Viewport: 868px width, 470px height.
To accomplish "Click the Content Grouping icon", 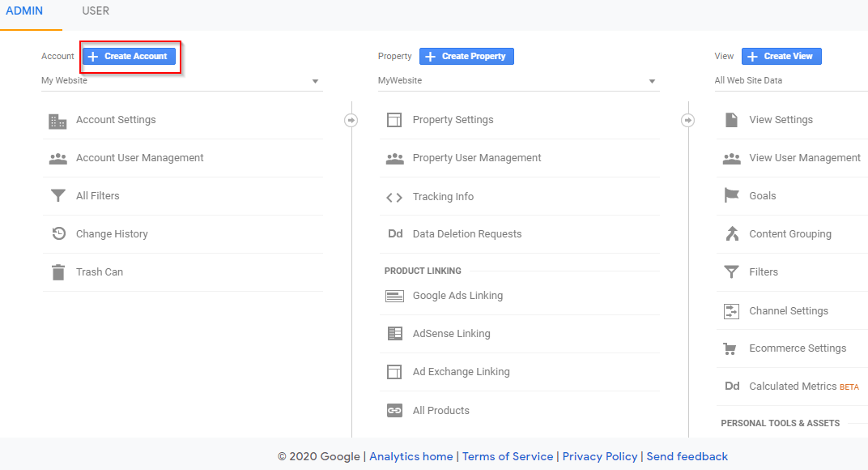I will pyautogui.click(x=731, y=234).
